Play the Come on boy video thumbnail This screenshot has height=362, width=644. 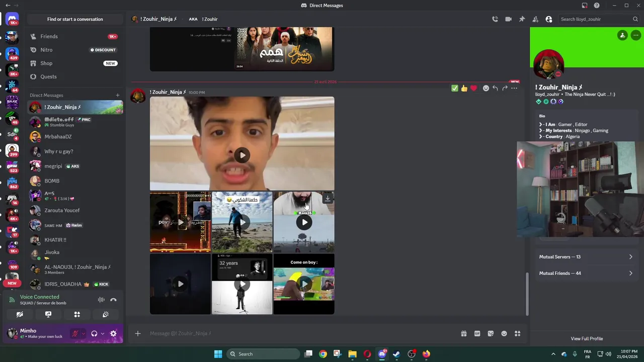pyautogui.click(x=304, y=284)
